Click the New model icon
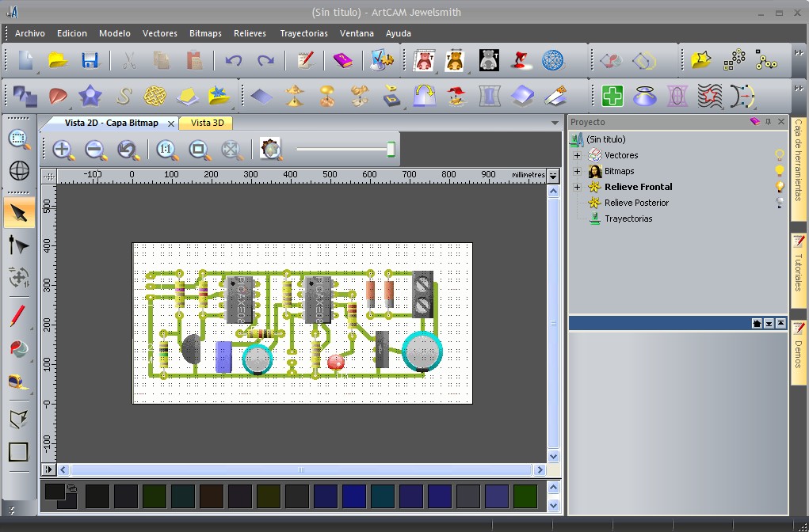 pyautogui.click(x=25, y=60)
